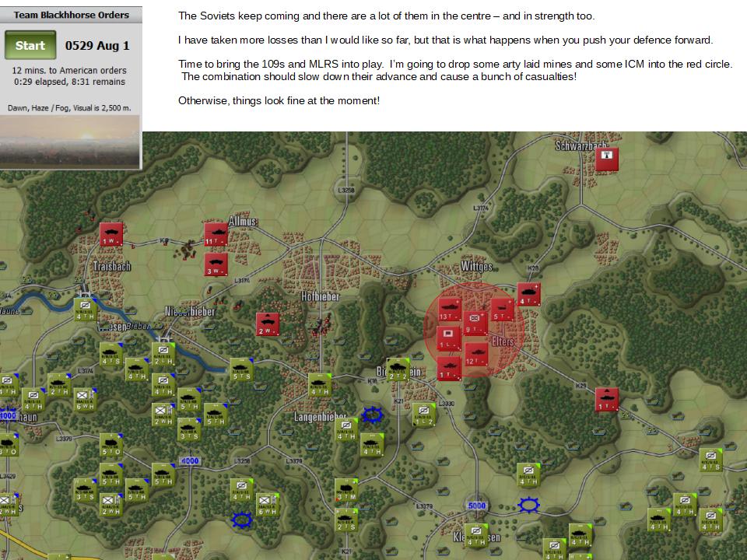The width and height of the screenshot is (747, 560).
Task: Click the Langenbieber town label
Action: [x=320, y=417]
